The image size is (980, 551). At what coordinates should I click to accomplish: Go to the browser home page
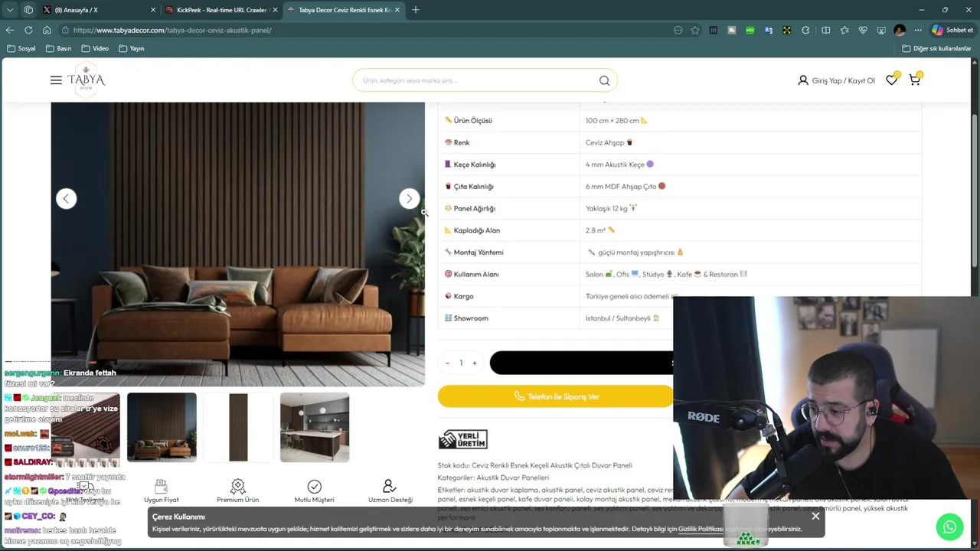(47, 30)
